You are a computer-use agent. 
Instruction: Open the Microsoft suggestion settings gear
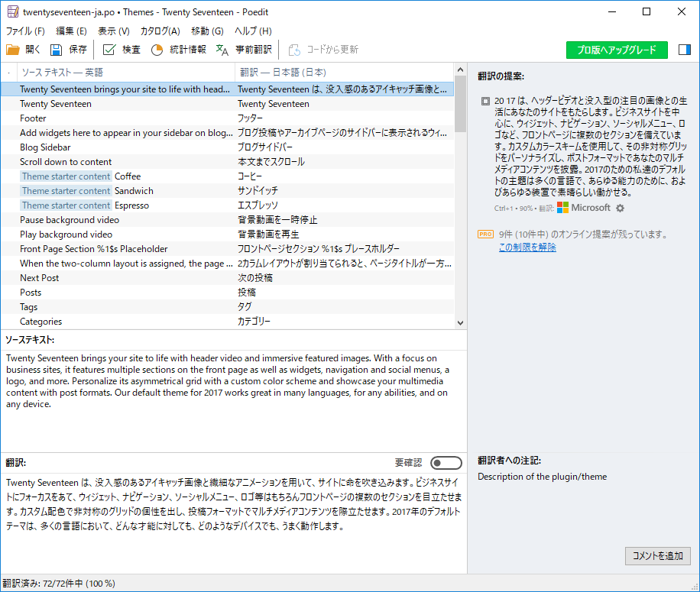(x=620, y=208)
